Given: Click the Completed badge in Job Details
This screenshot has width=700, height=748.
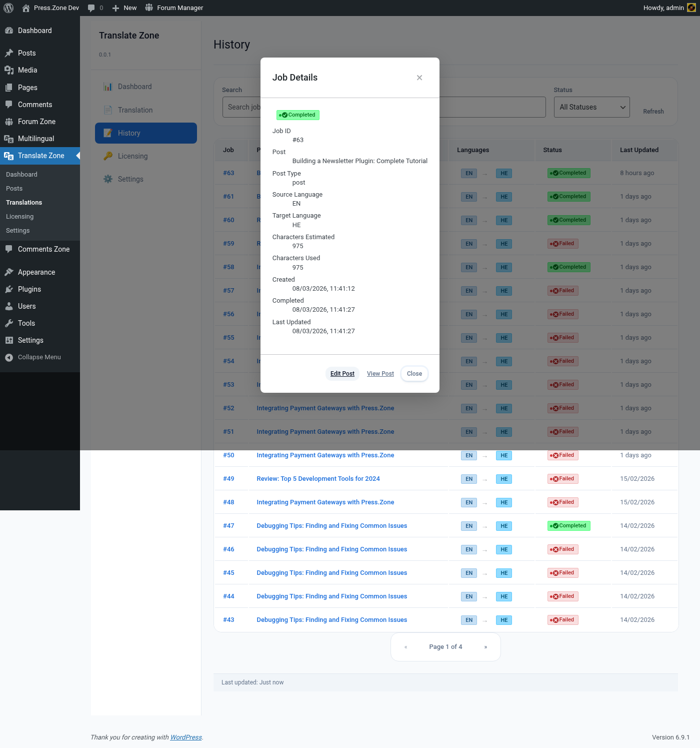Looking at the screenshot, I should pyautogui.click(x=298, y=115).
